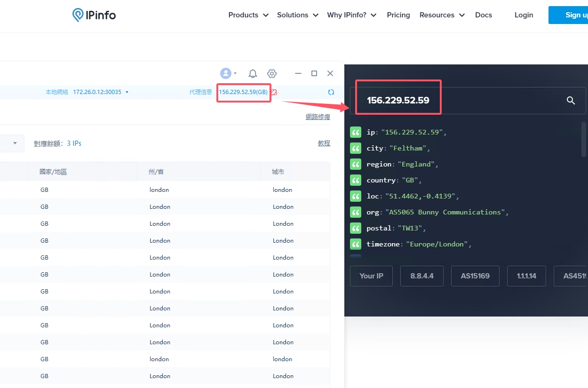
Task: Click the Login link
Action: [x=524, y=15]
